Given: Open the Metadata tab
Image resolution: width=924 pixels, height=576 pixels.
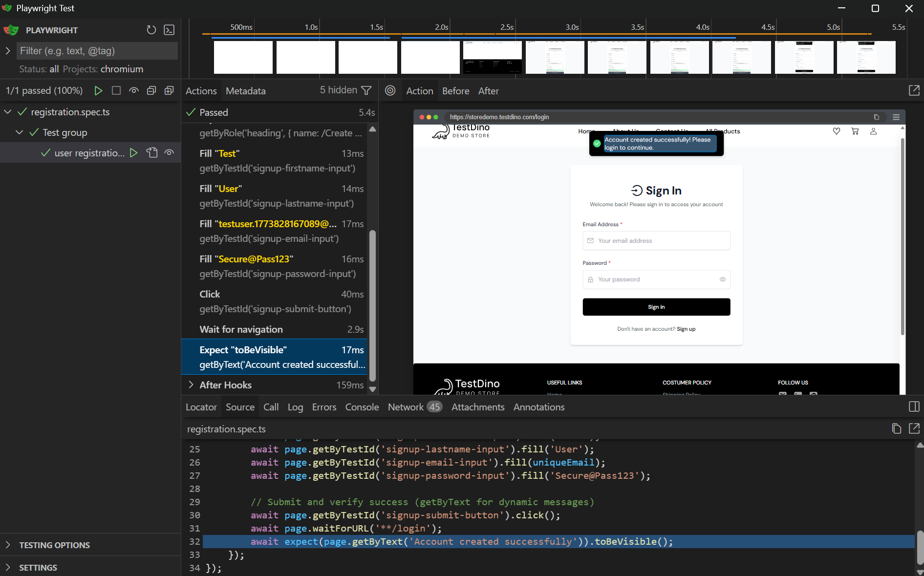Looking at the screenshot, I should click(x=245, y=91).
